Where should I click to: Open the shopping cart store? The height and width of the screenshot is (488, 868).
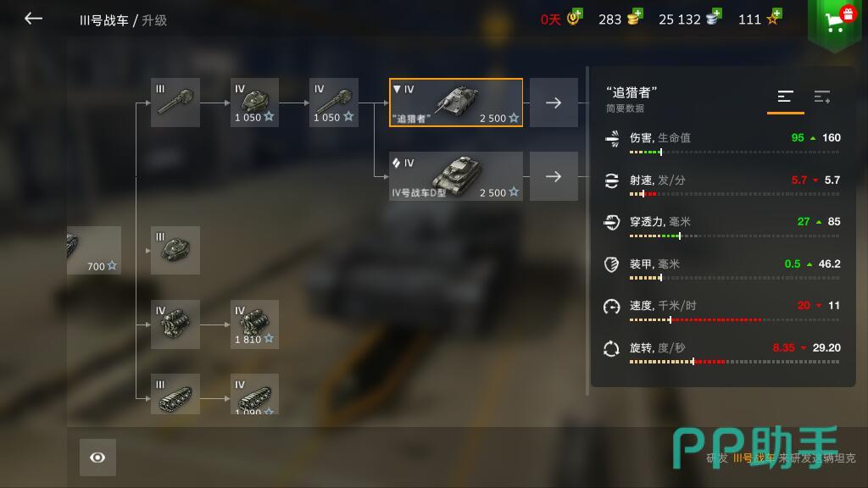point(835,22)
